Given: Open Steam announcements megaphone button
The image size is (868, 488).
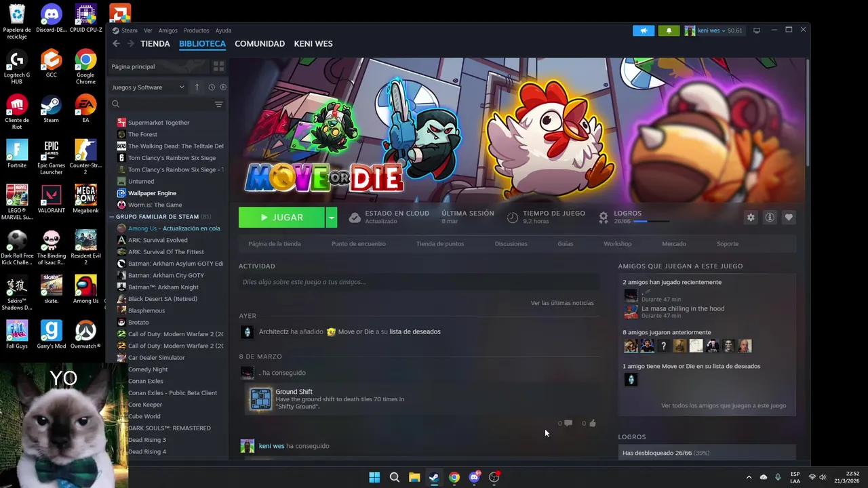Looking at the screenshot, I should tap(644, 30).
